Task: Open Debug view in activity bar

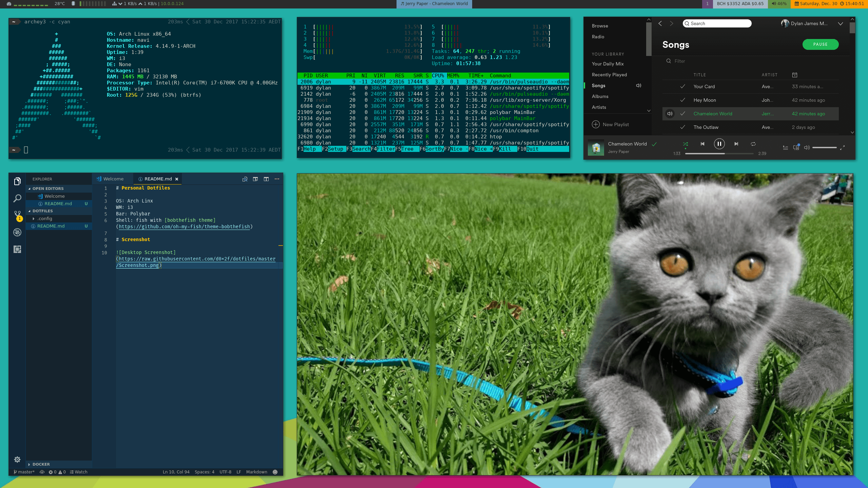Action: pyautogui.click(x=17, y=232)
